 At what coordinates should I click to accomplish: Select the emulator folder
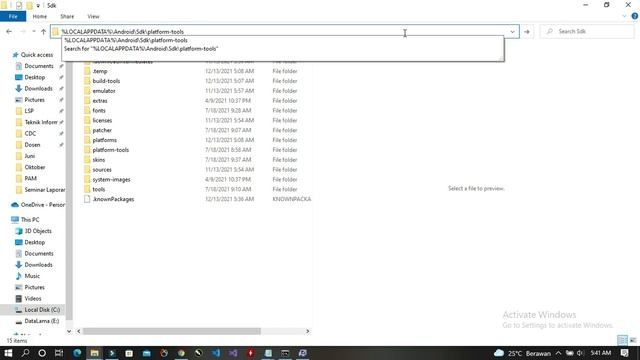pyautogui.click(x=104, y=91)
